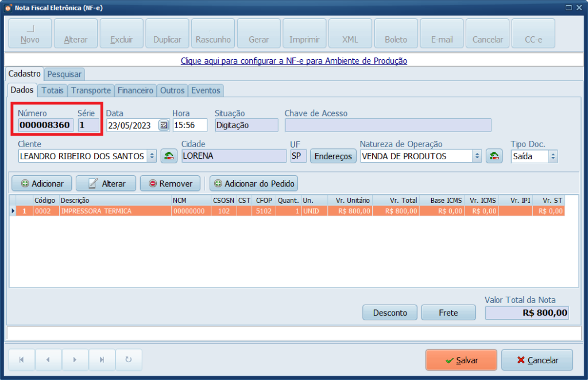Go to the next record arrow
Viewport: 588px width, 380px height.
coord(75,360)
